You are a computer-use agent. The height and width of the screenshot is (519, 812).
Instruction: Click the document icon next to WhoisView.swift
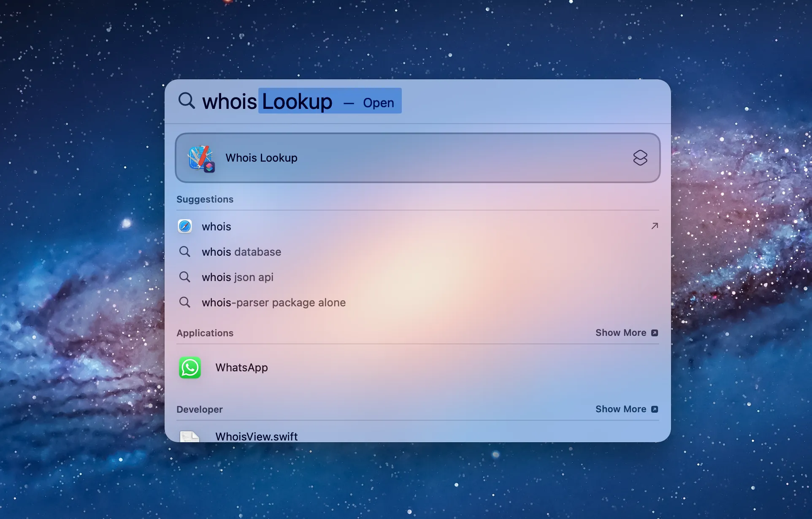(190, 436)
